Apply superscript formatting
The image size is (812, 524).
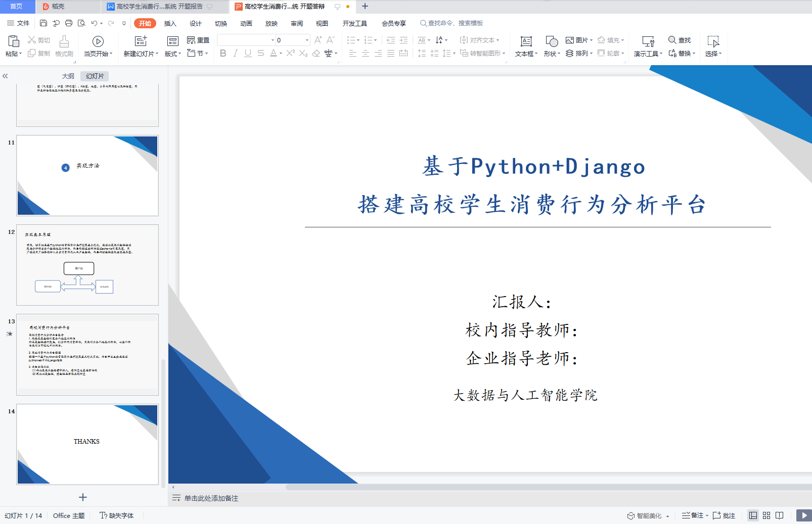pos(290,53)
